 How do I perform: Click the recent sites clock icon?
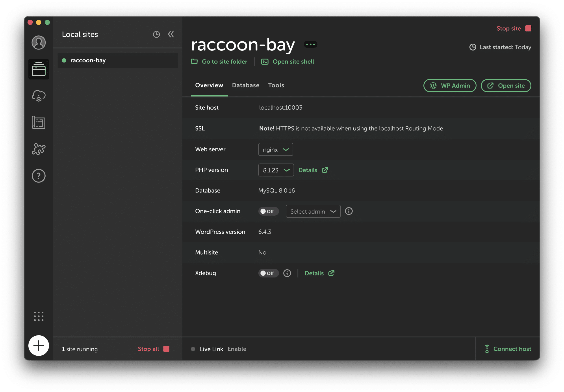[156, 34]
